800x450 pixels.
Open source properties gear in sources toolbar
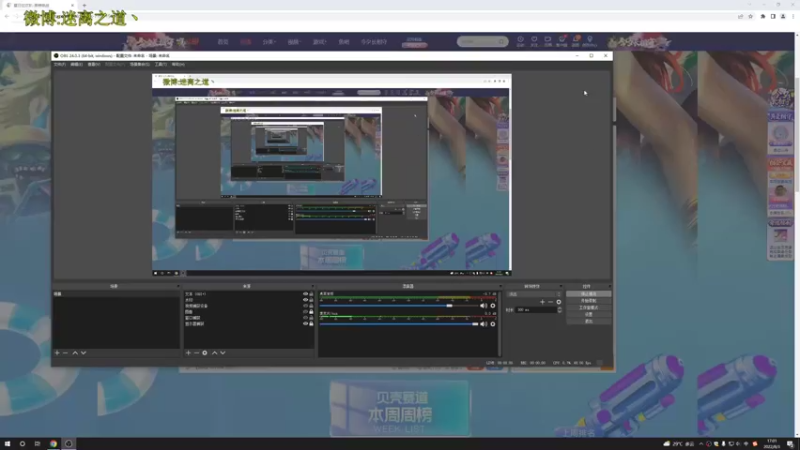pyautogui.click(x=205, y=353)
